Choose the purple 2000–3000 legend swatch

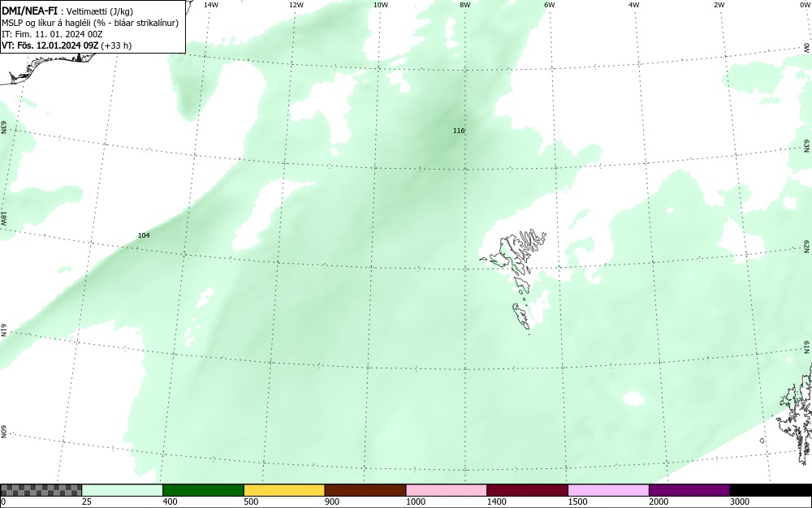(689, 490)
